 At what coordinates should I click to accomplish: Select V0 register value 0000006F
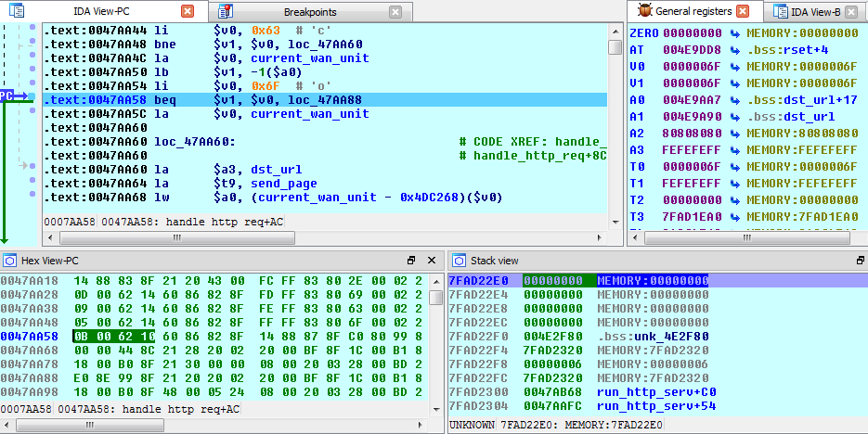pos(693,67)
